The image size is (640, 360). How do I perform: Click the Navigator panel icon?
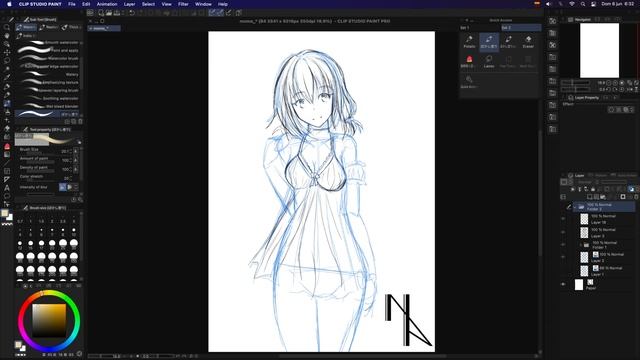tap(571, 20)
